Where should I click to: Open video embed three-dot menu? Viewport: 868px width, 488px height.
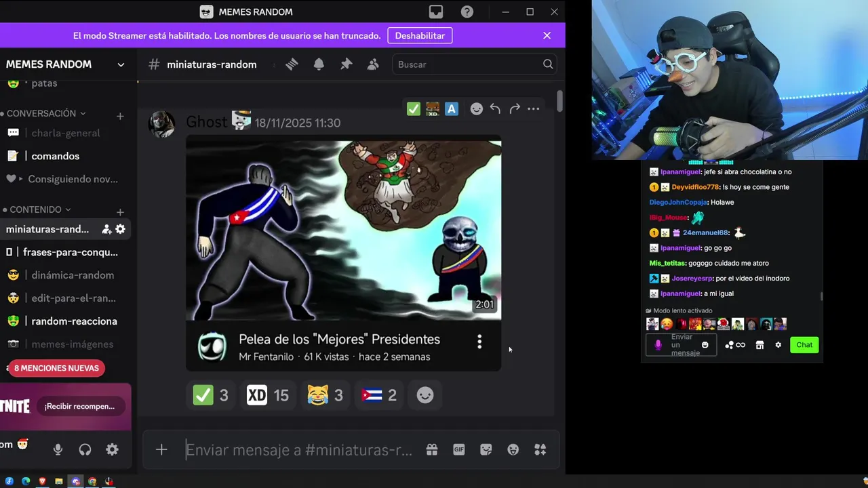[479, 342]
